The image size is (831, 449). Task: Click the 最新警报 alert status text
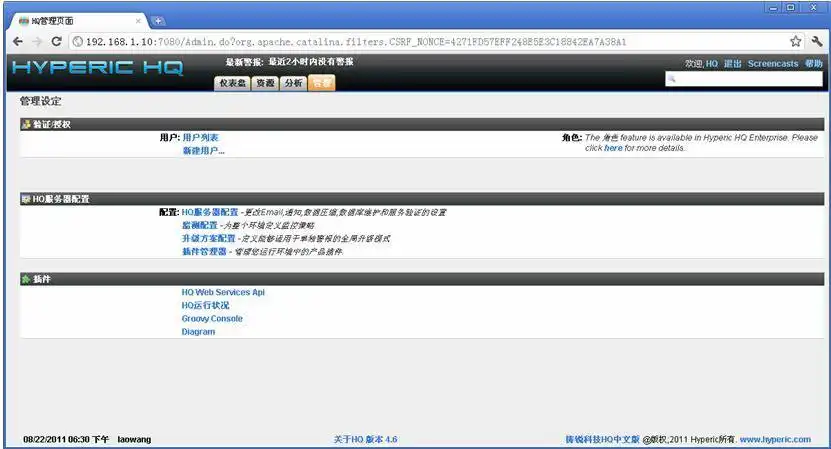(289, 62)
